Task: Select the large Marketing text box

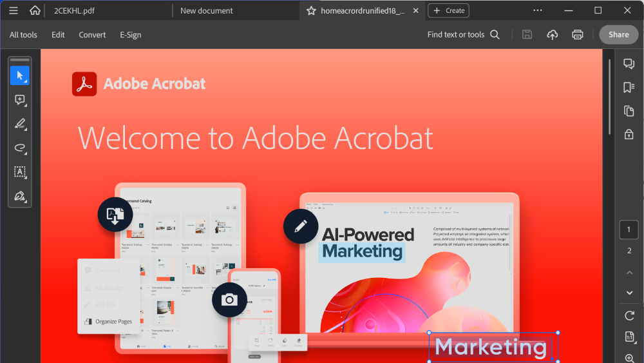Action: 493,348
